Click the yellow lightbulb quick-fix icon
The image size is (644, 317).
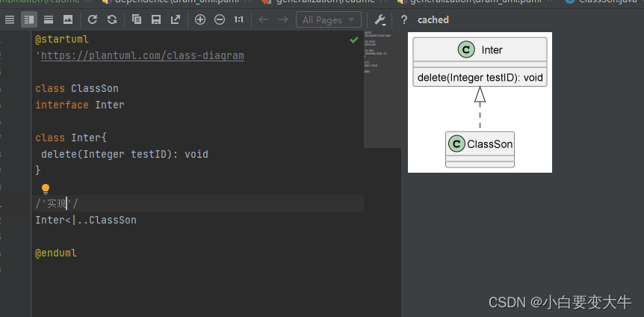point(45,188)
